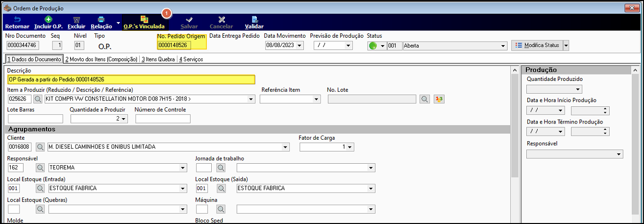Open the Quantidade a Produzir dropdown

coord(124,119)
